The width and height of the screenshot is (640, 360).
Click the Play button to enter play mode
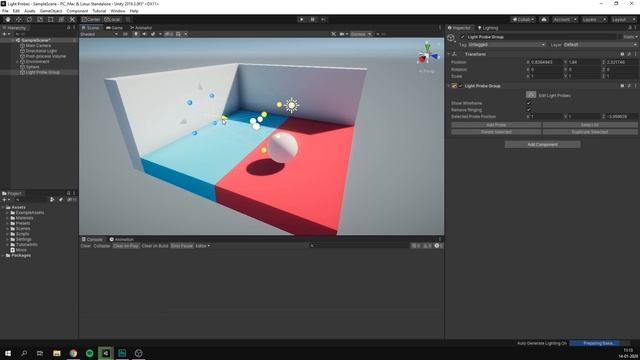point(302,19)
